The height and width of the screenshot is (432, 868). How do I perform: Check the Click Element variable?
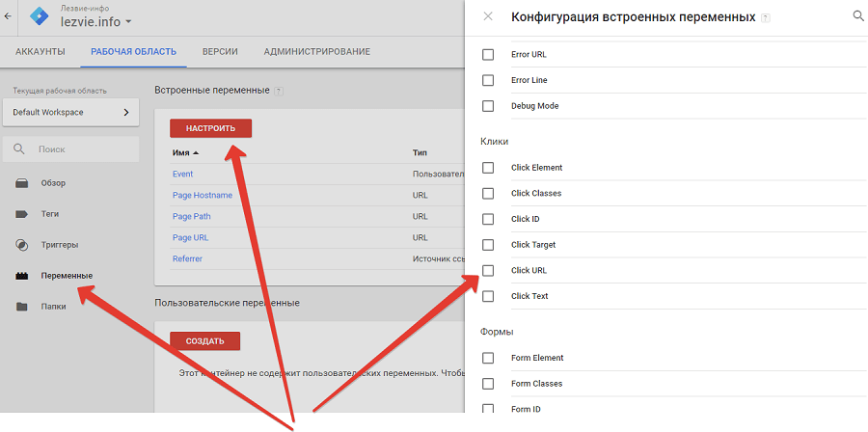488,168
